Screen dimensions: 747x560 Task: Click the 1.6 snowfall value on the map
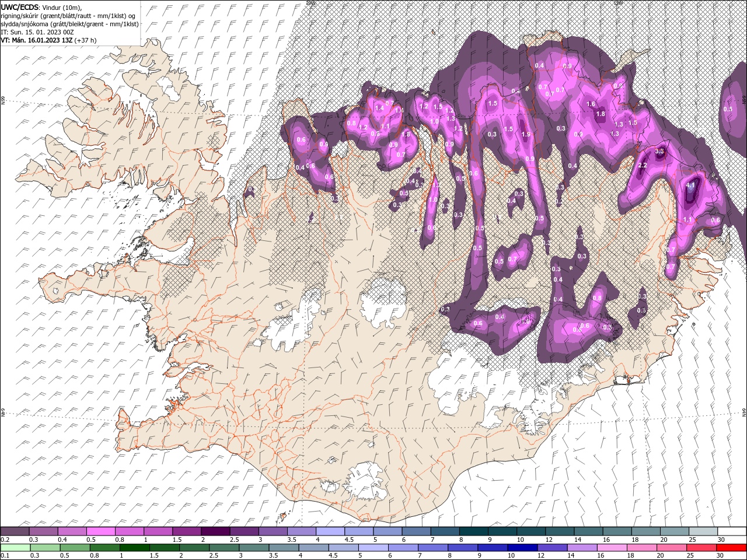[x=591, y=104]
